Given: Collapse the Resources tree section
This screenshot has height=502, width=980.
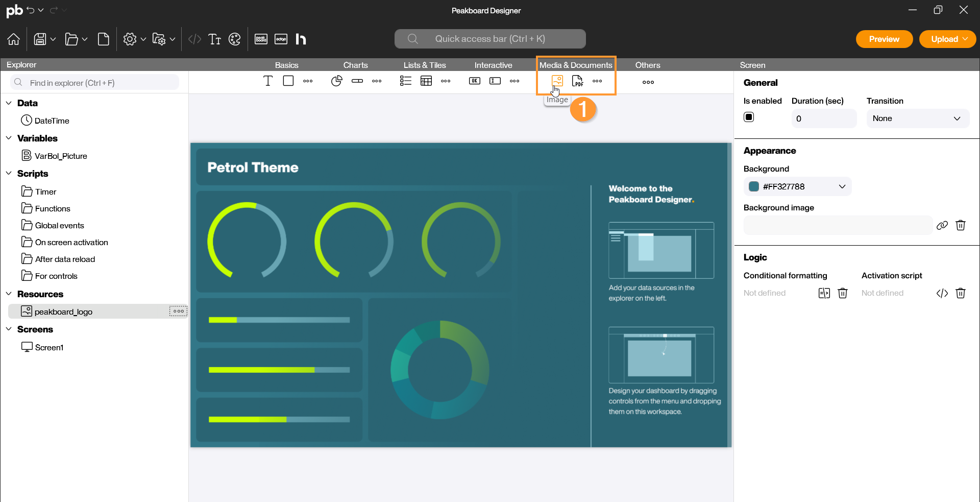Looking at the screenshot, I should 9,294.
